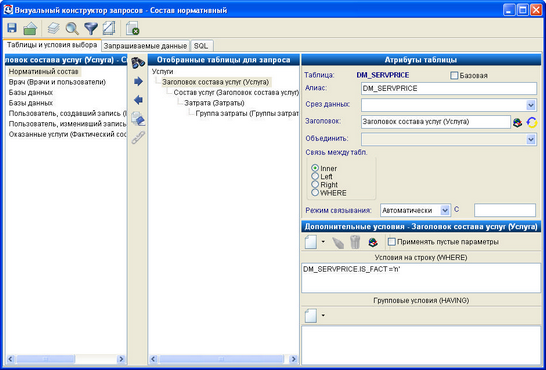Enable Применять пустые параметры checkbox

click(x=392, y=242)
